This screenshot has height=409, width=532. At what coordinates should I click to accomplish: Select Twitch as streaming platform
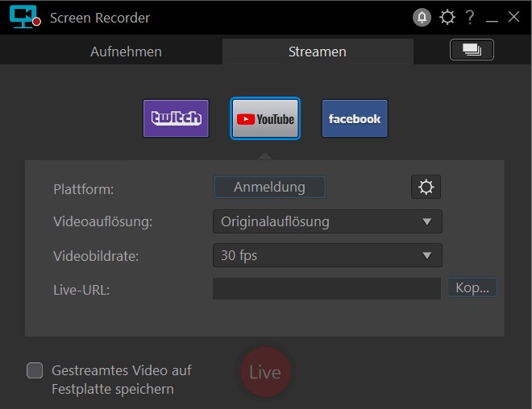coord(176,118)
